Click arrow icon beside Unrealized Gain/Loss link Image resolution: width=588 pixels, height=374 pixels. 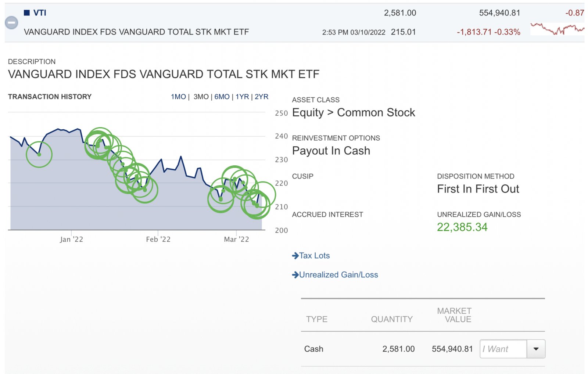click(x=295, y=275)
